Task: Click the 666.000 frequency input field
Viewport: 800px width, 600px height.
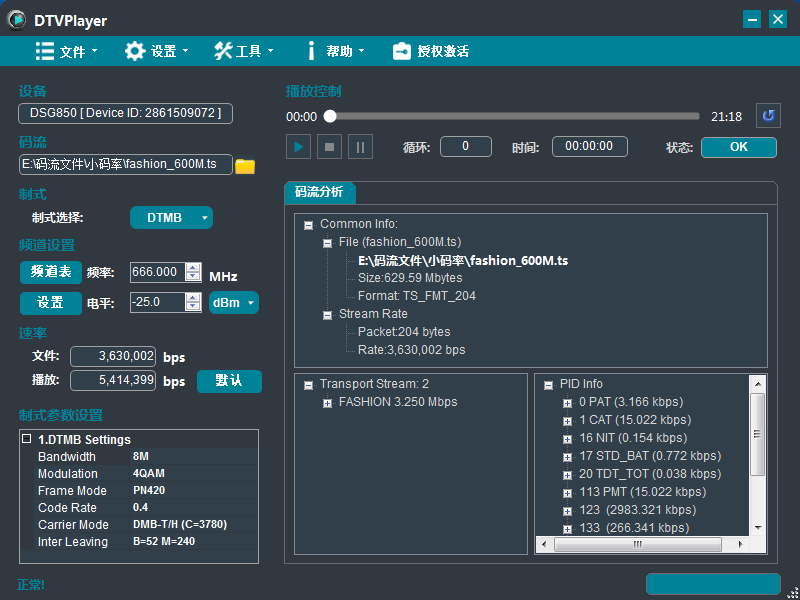Action: tap(156, 273)
